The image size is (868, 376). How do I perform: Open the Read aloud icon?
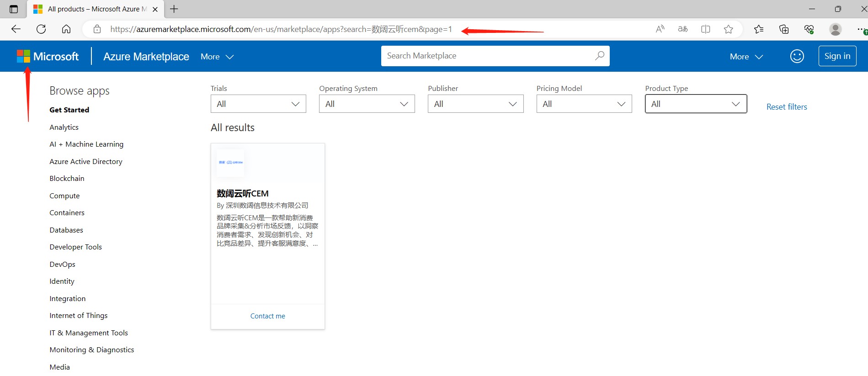click(660, 29)
